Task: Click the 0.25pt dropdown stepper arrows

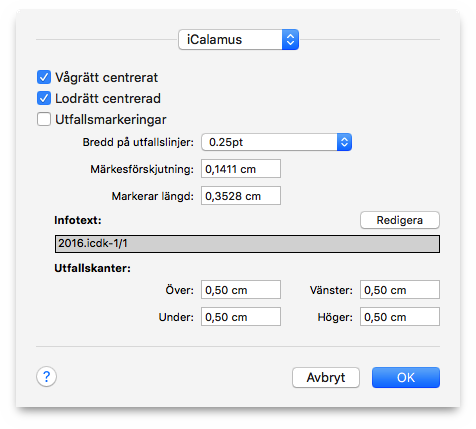Action: 344,142
